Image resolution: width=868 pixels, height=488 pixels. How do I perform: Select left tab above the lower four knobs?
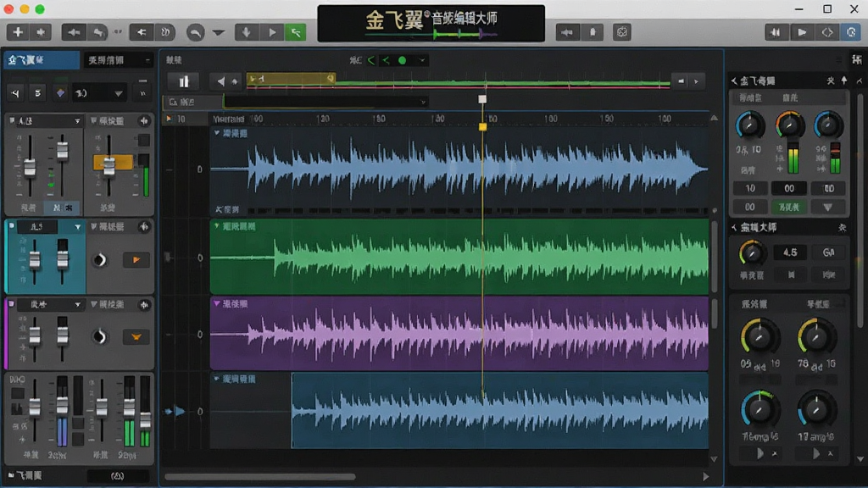754,304
